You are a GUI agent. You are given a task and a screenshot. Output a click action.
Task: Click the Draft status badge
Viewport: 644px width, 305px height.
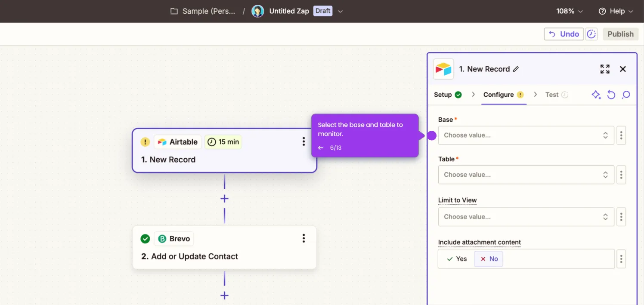(x=323, y=11)
